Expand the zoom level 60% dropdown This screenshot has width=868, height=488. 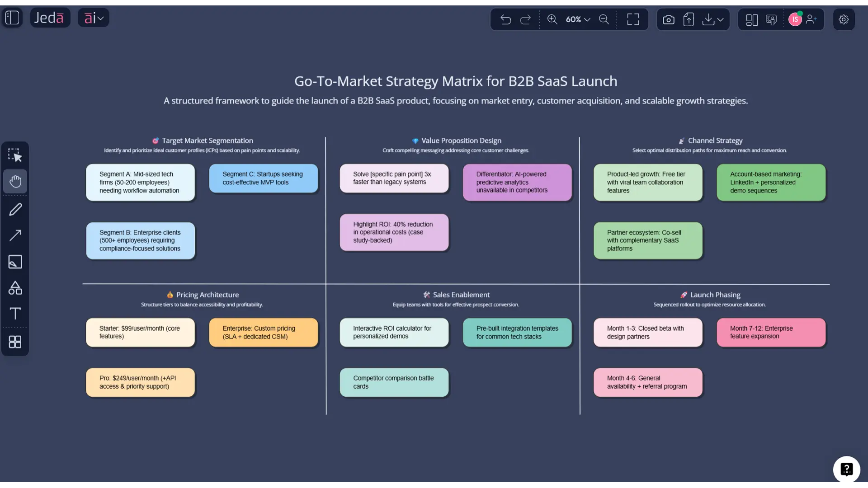coord(577,19)
